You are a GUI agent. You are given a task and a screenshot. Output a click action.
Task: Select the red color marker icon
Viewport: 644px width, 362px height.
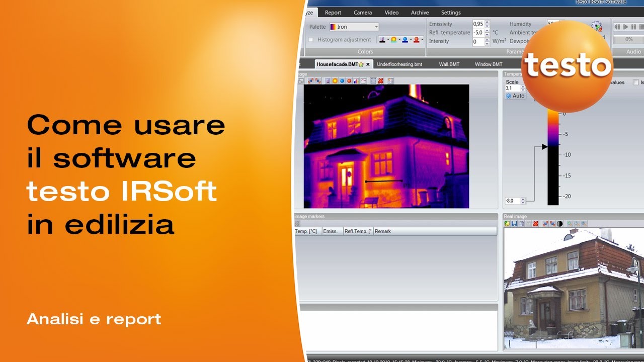[416, 40]
